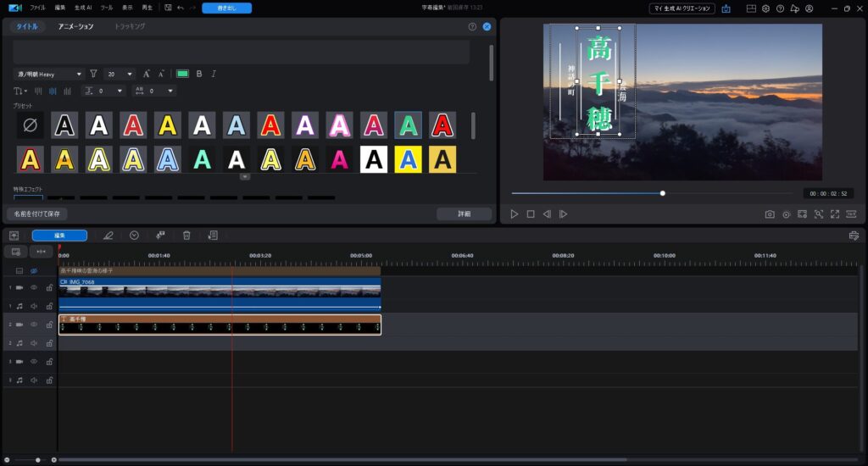Screen dimensions: 868x466
Task: Toggle lock on video track 2
Action: 49,325
